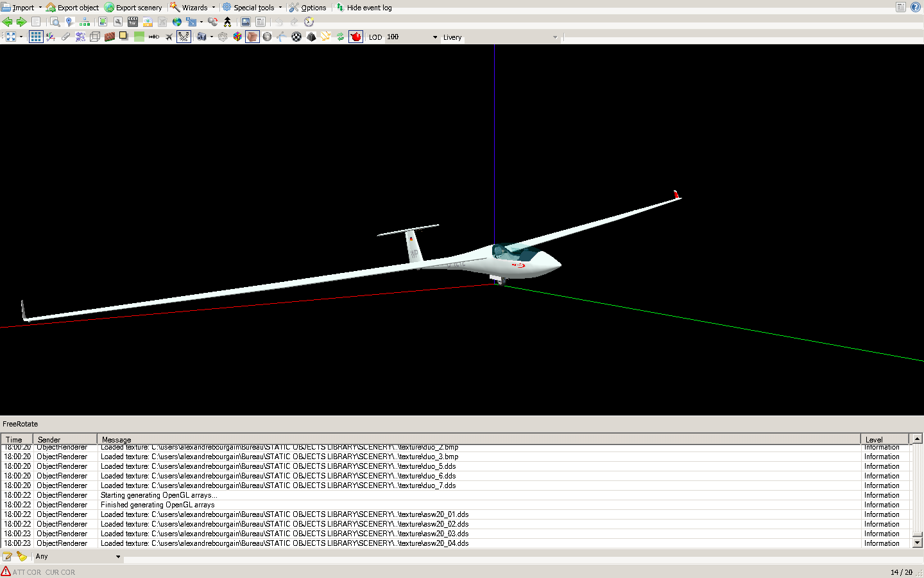Click Hide event log button
The width and height of the screenshot is (924, 578).
[364, 8]
